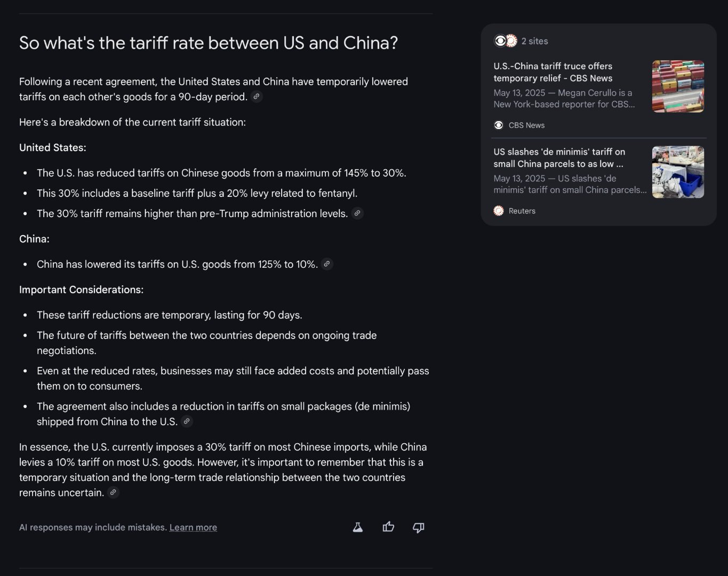Click the CBS News eye logo icon

(x=499, y=125)
